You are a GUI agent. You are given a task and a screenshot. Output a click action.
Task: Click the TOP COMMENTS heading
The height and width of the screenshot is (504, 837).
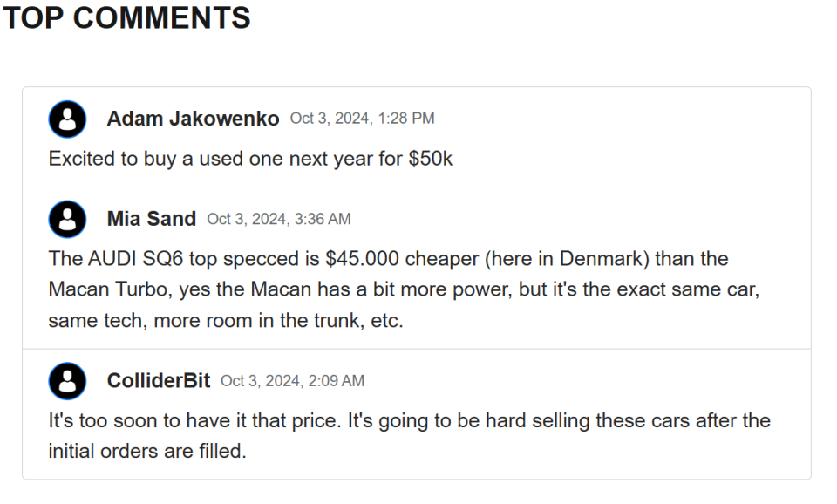[127, 17]
